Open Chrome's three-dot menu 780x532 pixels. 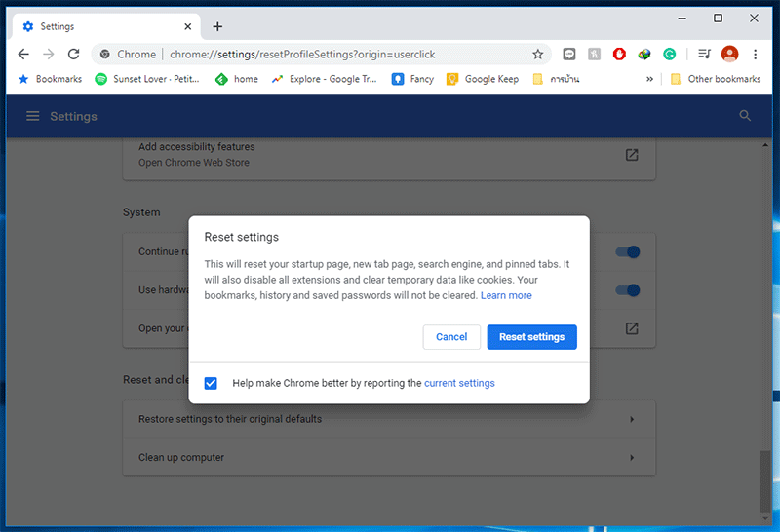(755, 54)
